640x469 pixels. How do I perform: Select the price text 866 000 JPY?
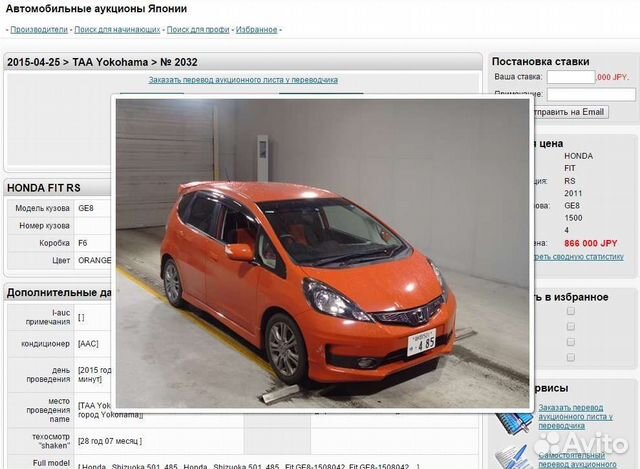point(591,243)
